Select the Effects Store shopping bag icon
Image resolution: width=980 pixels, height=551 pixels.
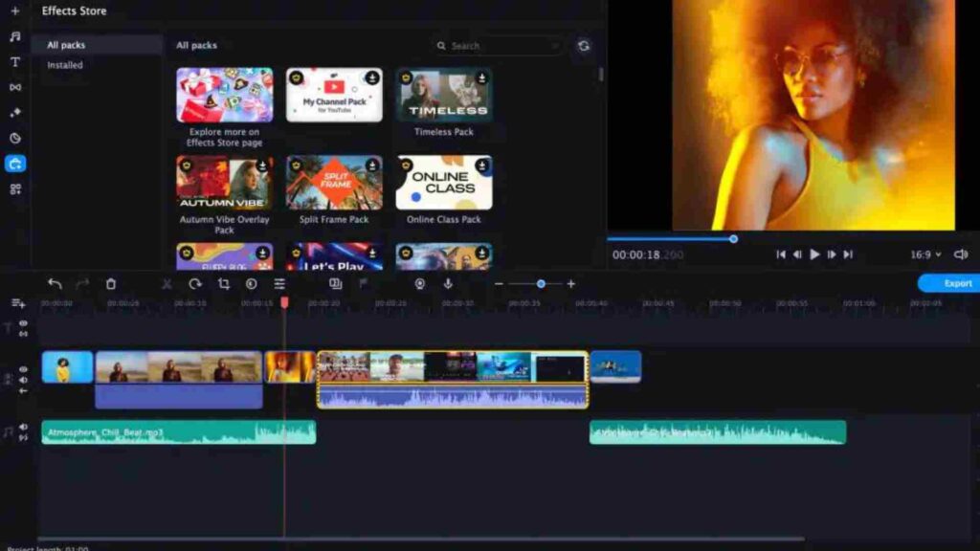pos(15,164)
